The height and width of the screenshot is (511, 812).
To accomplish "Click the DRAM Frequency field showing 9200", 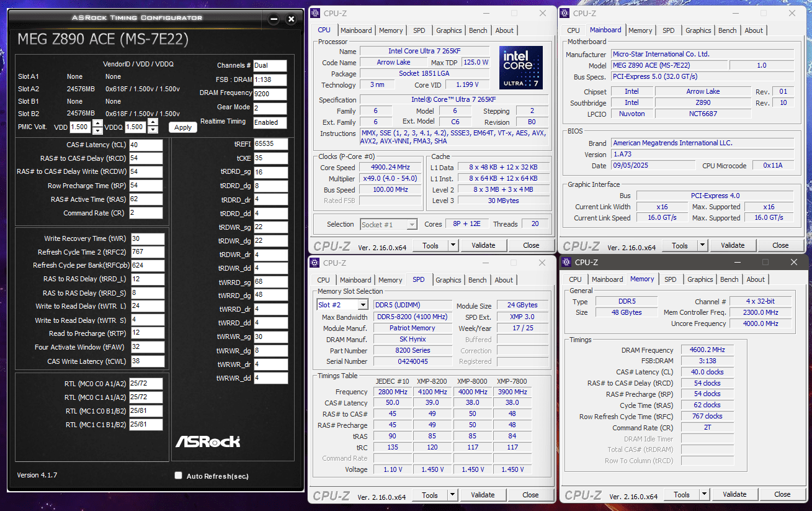I will (270, 94).
